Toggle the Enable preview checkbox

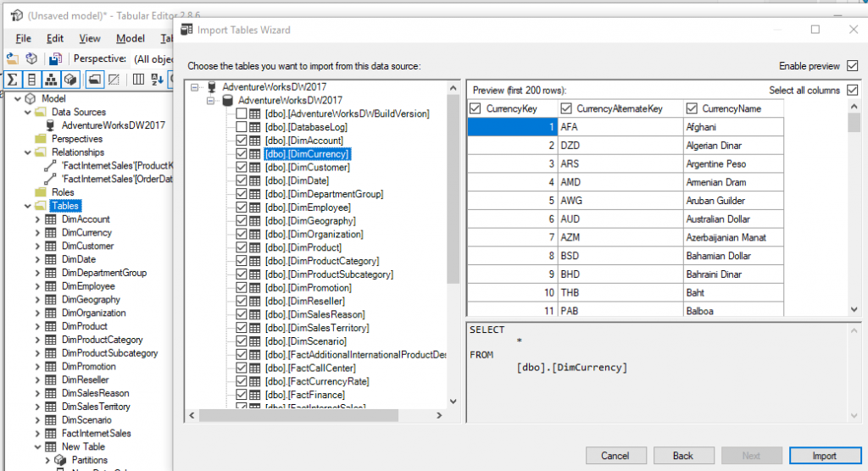(x=853, y=66)
